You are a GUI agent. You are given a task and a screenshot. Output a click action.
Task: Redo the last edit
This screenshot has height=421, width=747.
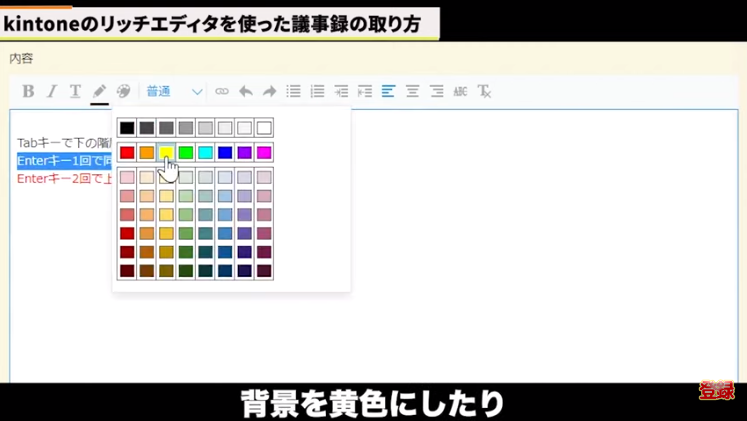pyautogui.click(x=270, y=91)
